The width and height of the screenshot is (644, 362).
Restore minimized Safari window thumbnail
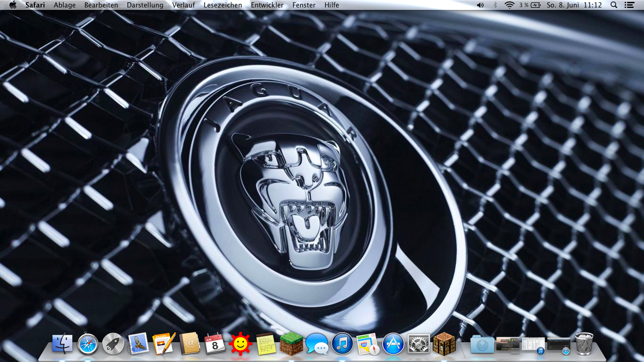pos(559,345)
